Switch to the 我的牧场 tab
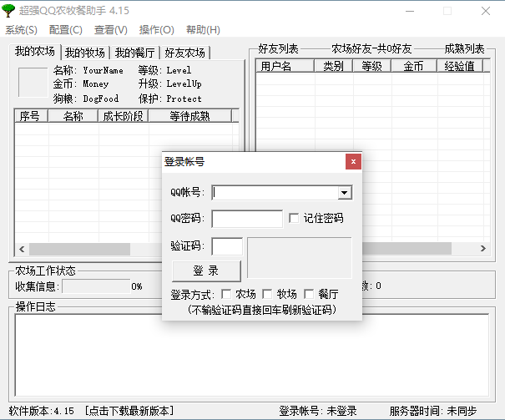This screenshot has height=420, width=505. (85, 53)
